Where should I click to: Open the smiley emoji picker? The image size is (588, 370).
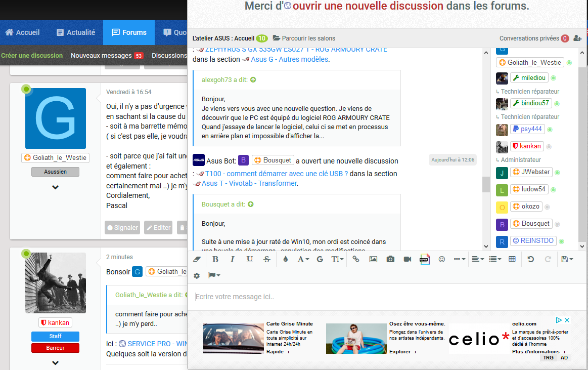point(442,259)
